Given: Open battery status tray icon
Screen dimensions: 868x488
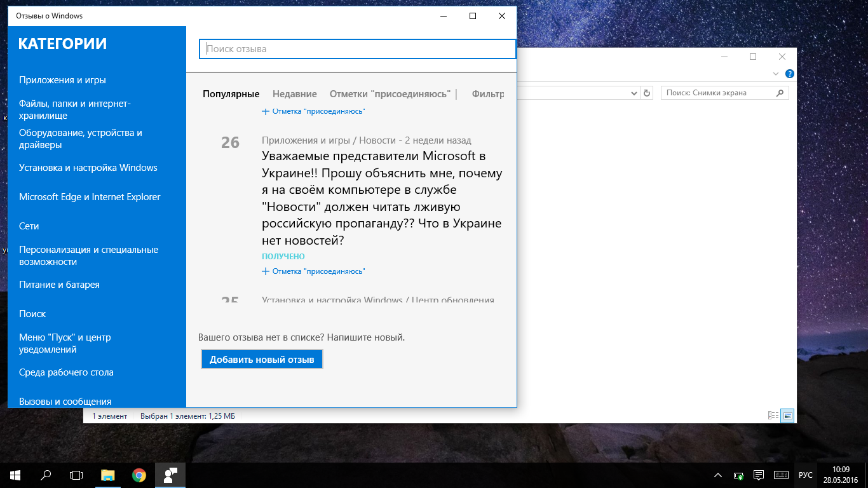Looking at the screenshot, I should pos(738,475).
